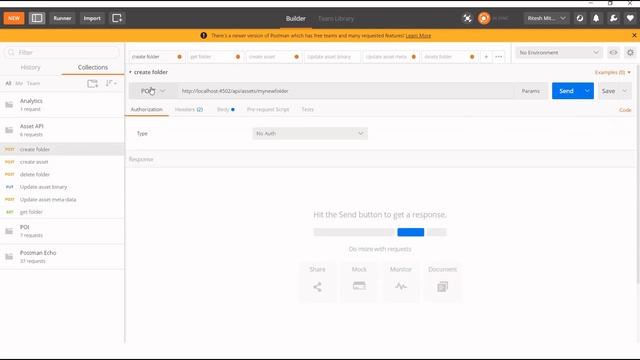Switch to the get folder request tab
This screenshot has width=640, height=360.
point(215,57)
